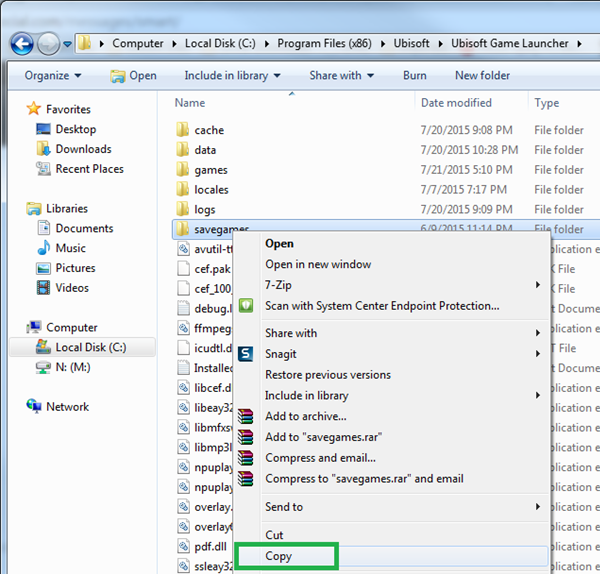The width and height of the screenshot is (600, 574).
Task: Expand Include in library context submenu
Action: click(x=392, y=395)
